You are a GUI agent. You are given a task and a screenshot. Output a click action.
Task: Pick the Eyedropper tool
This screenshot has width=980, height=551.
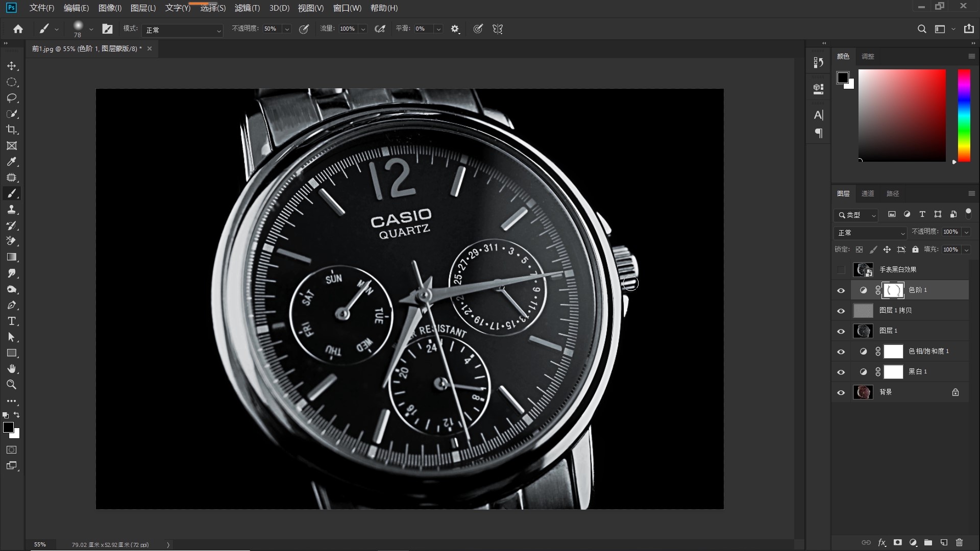coord(11,162)
